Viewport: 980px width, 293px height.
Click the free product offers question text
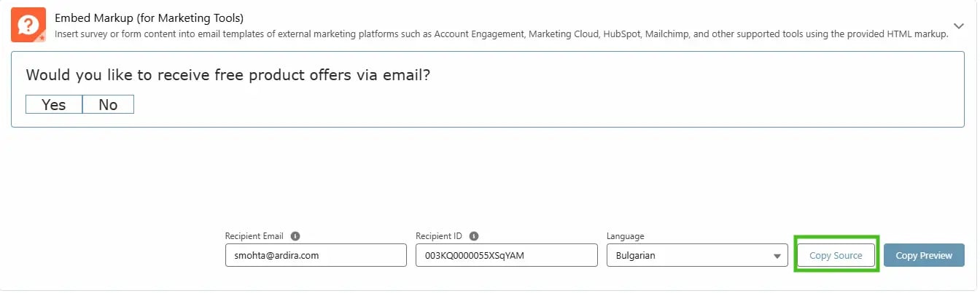tap(227, 74)
